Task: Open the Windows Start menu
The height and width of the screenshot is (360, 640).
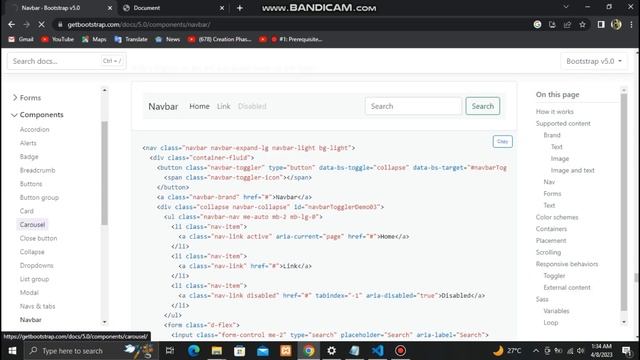Action: pyautogui.click(x=12, y=351)
